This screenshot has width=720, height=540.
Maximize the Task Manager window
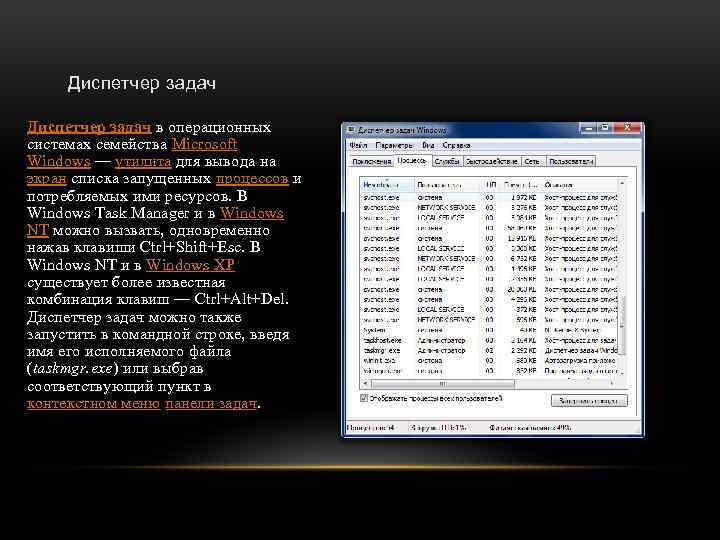[605, 128]
